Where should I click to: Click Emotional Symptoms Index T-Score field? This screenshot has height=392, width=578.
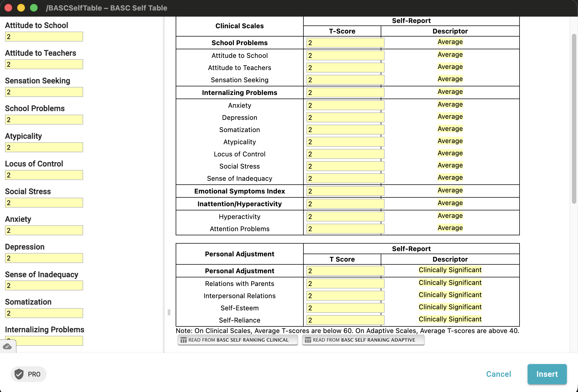345,191
